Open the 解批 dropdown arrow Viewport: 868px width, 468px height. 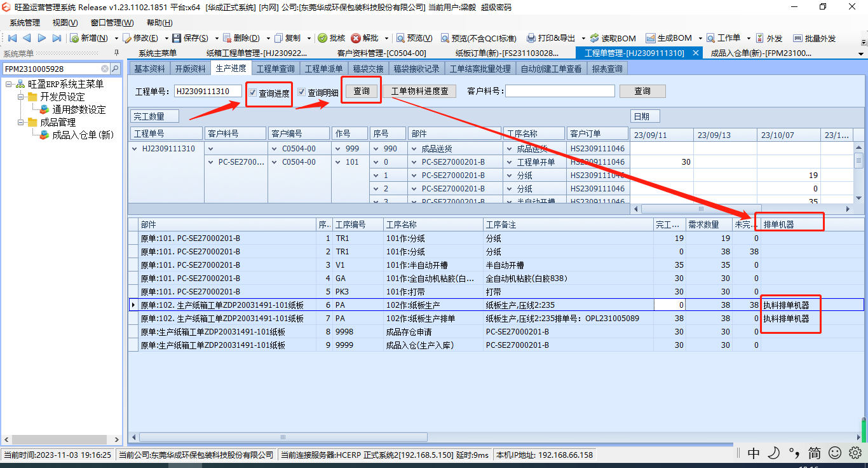(387, 38)
